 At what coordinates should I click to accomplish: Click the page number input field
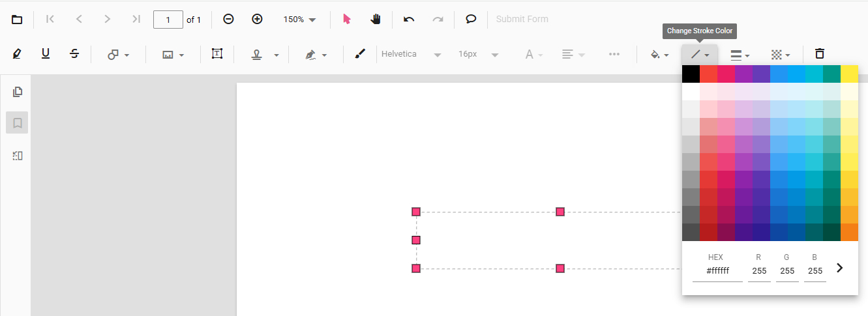point(168,20)
